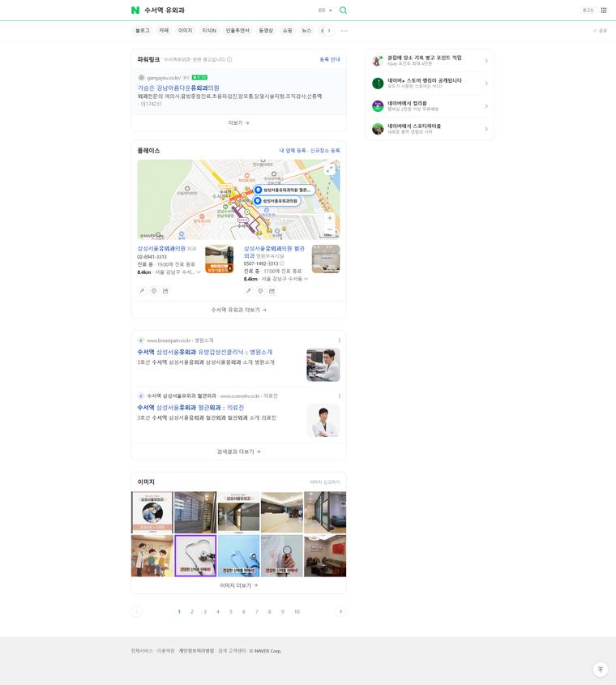Open 혈관외과 place's reception photo thumbnail

coord(326,259)
